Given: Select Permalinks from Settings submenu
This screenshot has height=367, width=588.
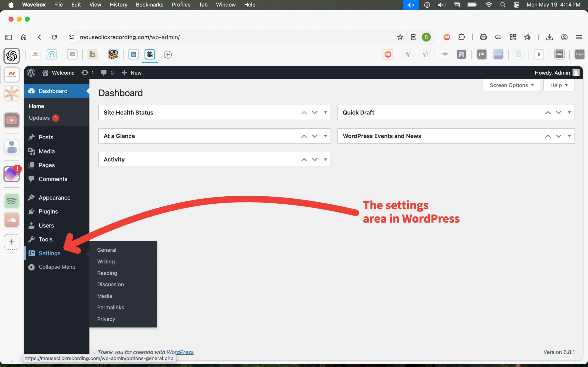Looking at the screenshot, I should click(110, 307).
